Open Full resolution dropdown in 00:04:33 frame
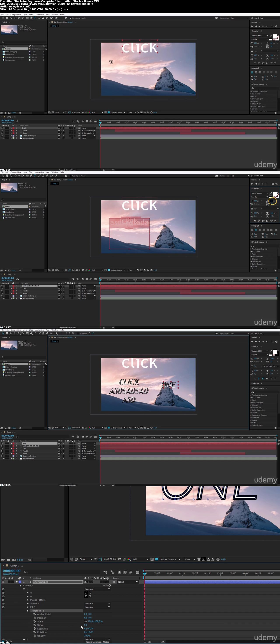This screenshot has height=644, width=280. 141,559
